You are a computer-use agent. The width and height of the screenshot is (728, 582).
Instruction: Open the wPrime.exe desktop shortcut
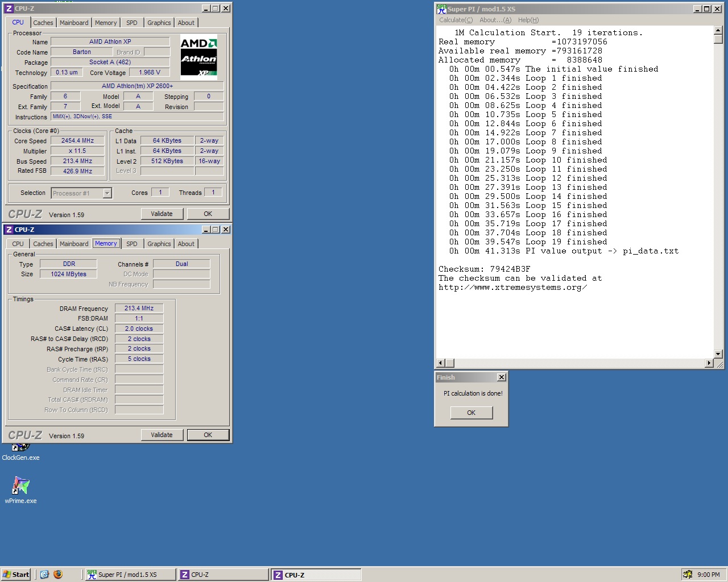pyautogui.click(x=20, y=489)
